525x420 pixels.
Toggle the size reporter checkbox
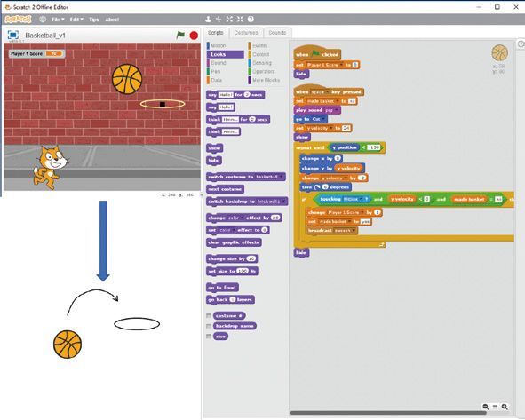pos(209,337)
